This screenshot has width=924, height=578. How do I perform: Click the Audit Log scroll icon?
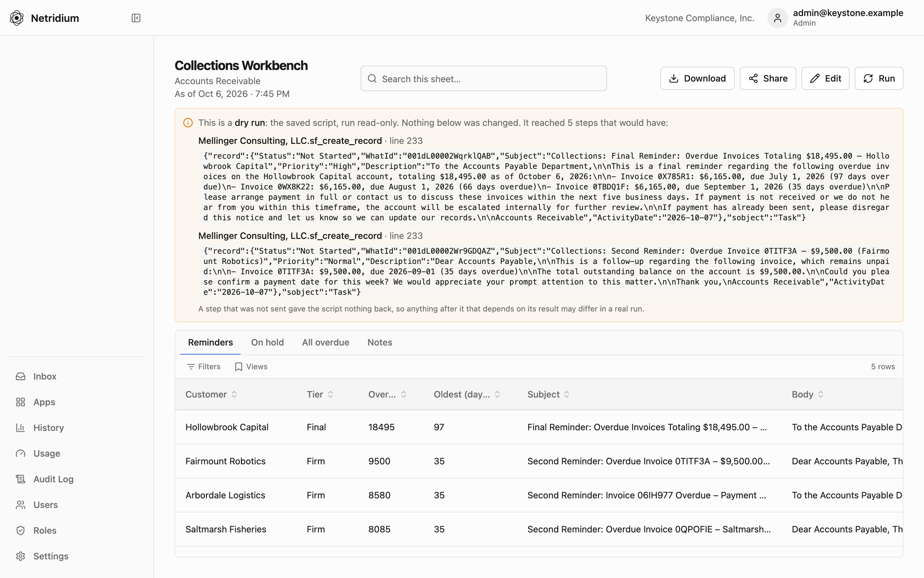click(21, 479)
